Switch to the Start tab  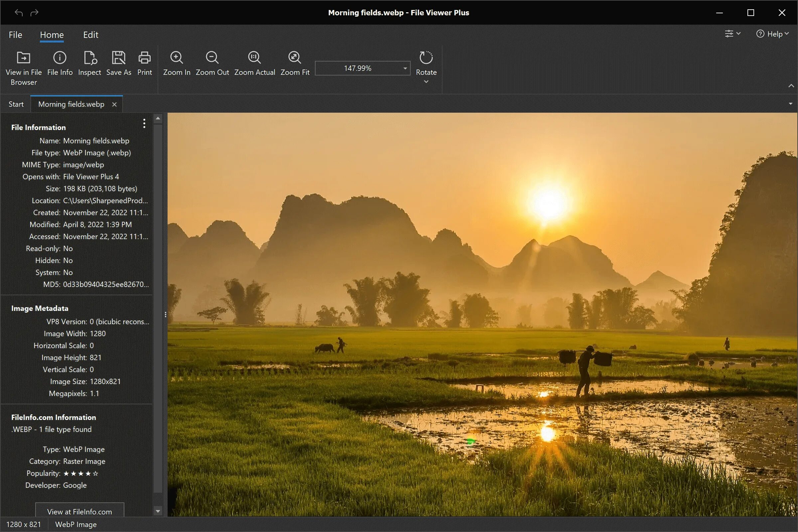16,104
